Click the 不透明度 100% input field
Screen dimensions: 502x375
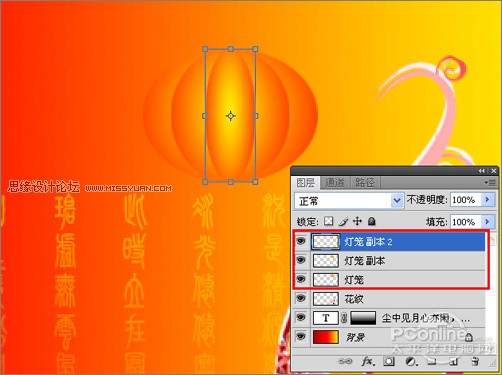click(466, 200)
